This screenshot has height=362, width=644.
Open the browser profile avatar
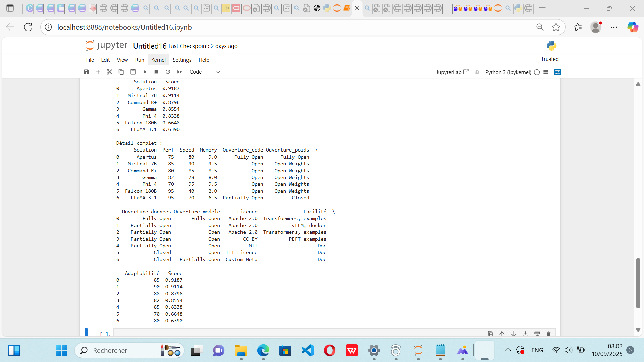tap(596, 27)
